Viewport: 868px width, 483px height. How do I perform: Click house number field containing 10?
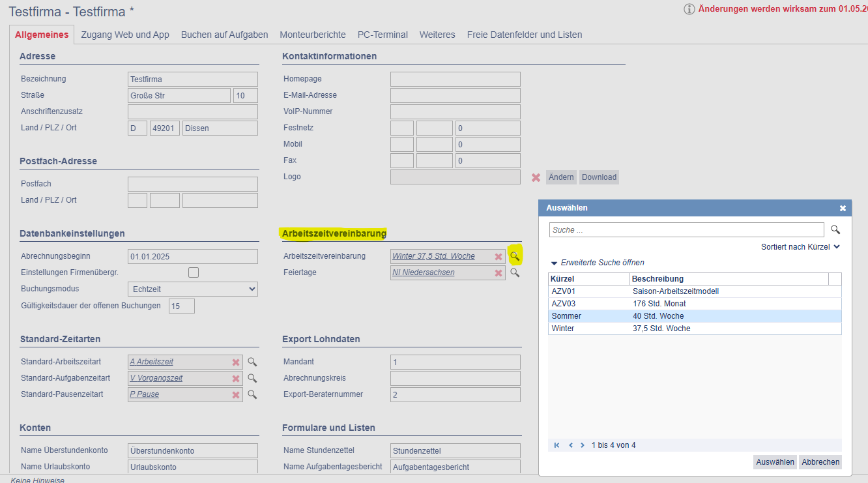246,96
